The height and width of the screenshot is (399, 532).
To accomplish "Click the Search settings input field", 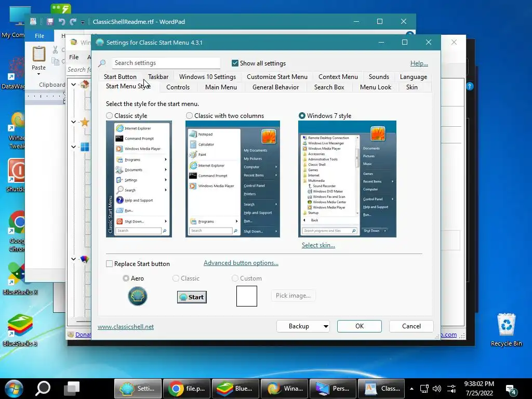I will click(x=166, y=63).
